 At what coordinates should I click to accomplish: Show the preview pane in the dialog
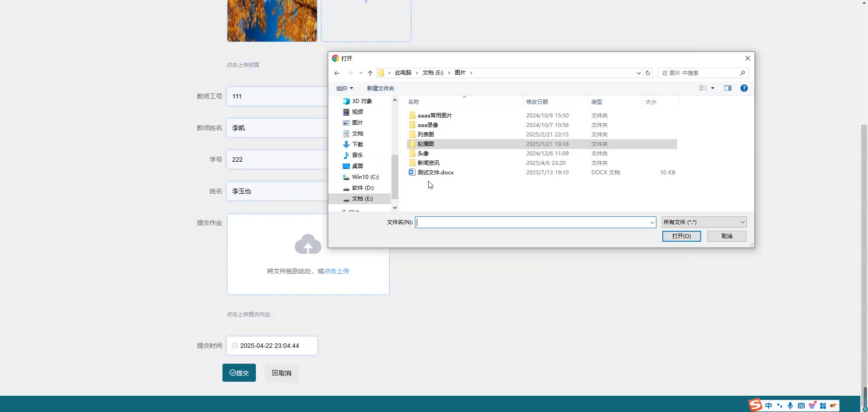coord(728,88)
